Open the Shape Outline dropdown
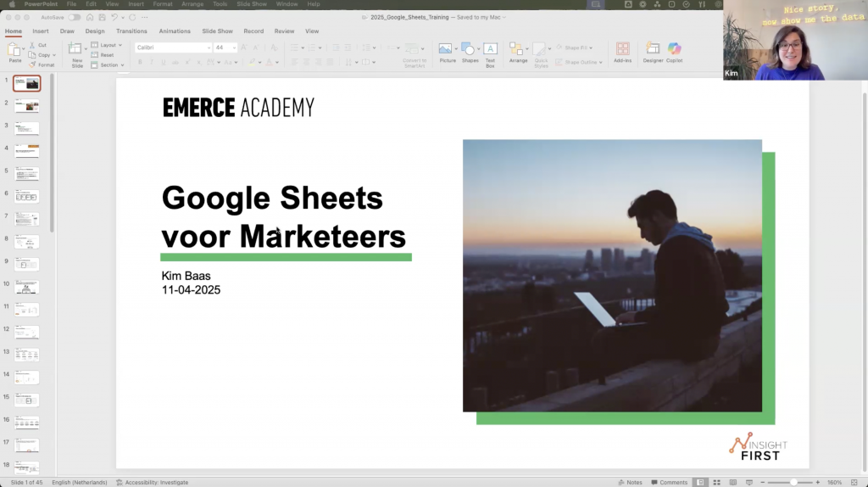Image resolution: width=868 pixels, height=487 pixels. click(601, 62)
